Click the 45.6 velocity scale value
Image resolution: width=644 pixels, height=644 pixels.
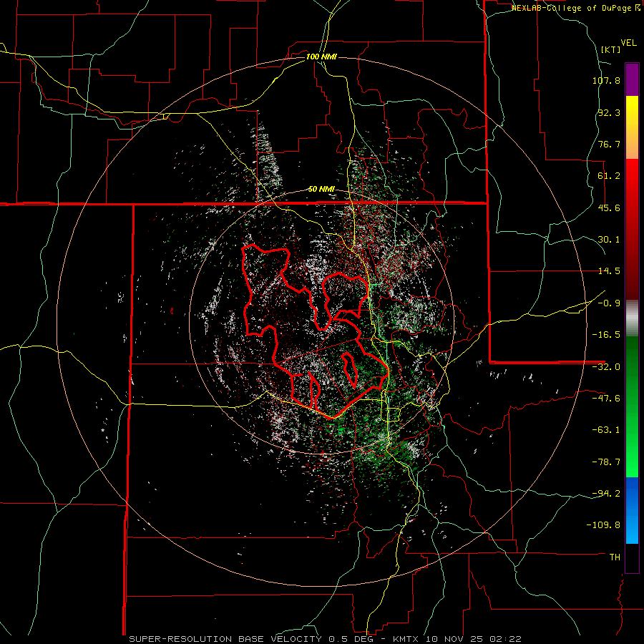pos(609,208)
